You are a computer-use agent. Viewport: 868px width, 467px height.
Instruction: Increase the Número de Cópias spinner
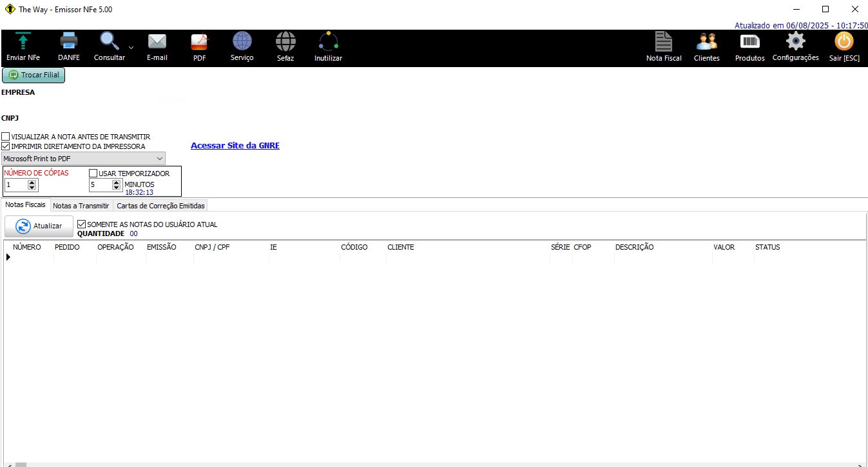click(33, 183)
